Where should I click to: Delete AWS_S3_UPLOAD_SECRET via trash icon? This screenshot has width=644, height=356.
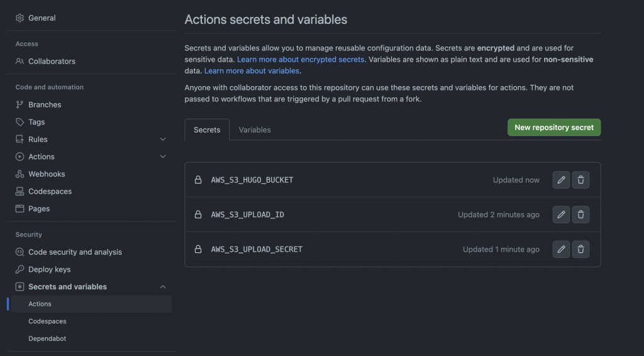tap(580, 249)
